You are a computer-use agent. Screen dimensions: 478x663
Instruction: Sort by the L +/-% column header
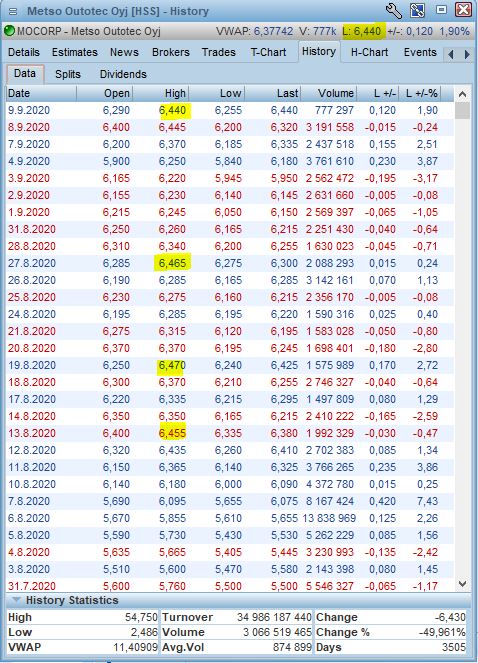coord(420,93)
